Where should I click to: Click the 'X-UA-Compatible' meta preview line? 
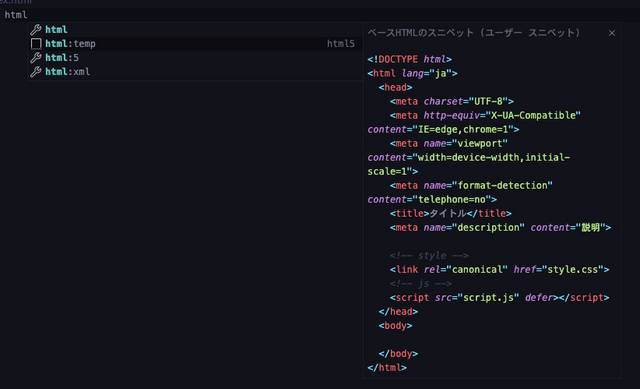[485, 116]
